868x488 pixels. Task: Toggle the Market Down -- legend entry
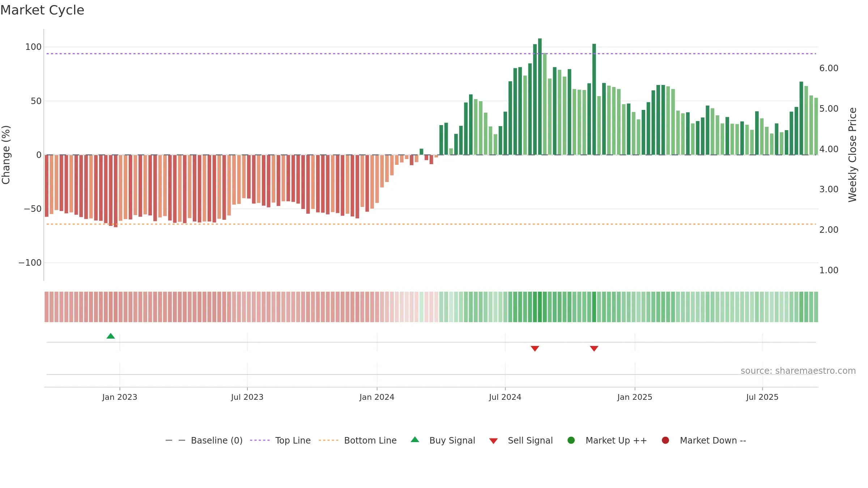click(x=704, y=440)
